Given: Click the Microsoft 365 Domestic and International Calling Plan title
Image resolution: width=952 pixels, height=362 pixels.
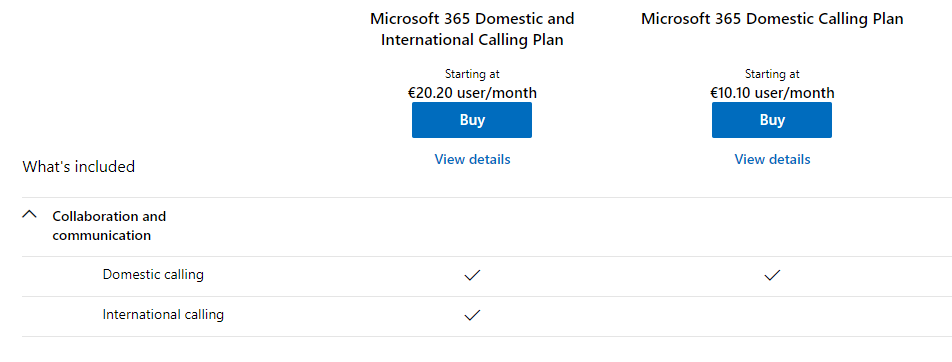Looking at the screenshot, I should click(x=472, y=29).
